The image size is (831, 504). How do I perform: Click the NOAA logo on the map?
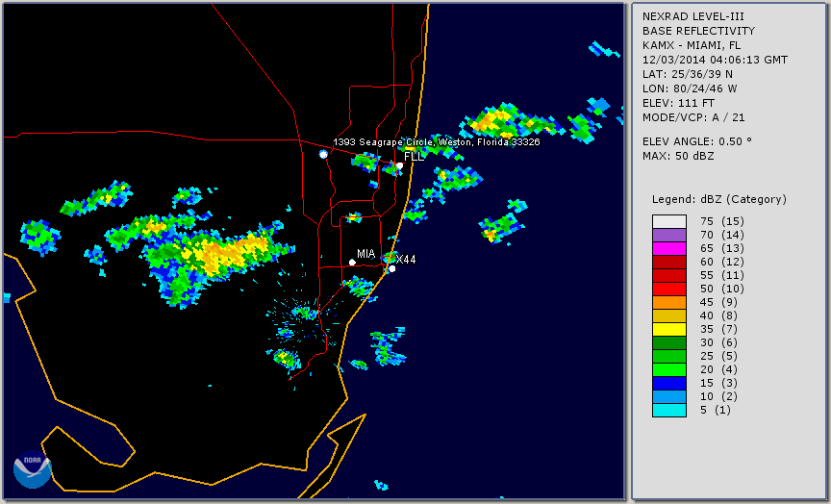33,469
